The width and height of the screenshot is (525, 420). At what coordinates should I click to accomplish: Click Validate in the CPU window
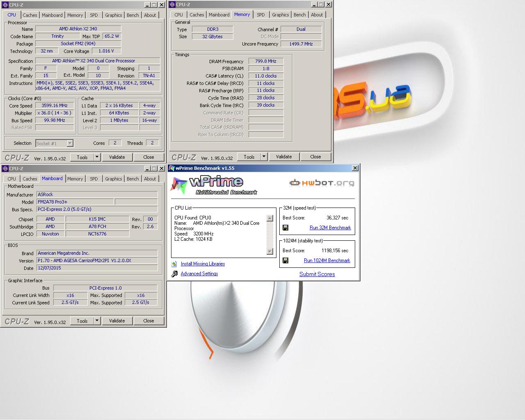[117, 157]
